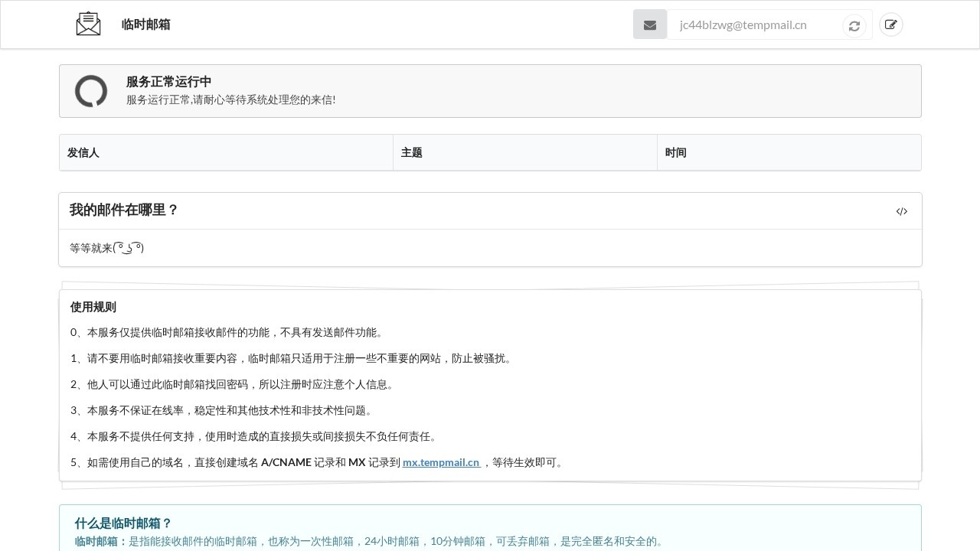The width and height of the screenshot is (980, 551).
Task: Click the 等等就来 placeholder message
Action: pyautogui.click(x=107, y=248)
